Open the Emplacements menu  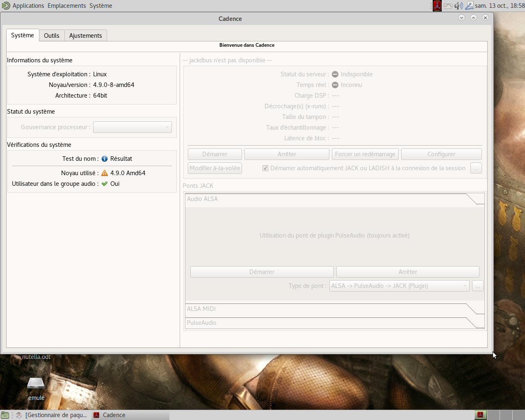point(67,6)
